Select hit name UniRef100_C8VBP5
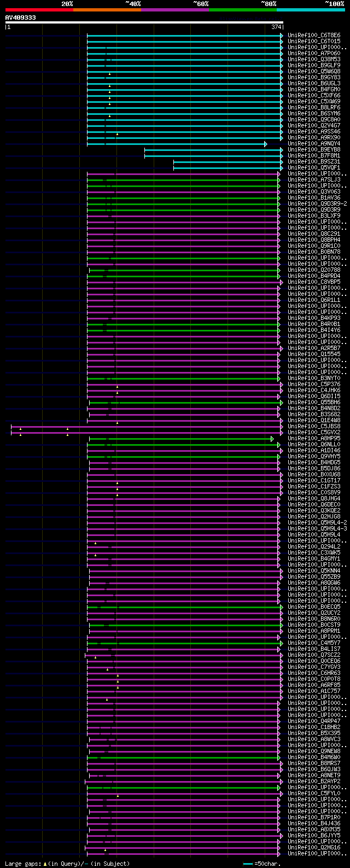 314,282
